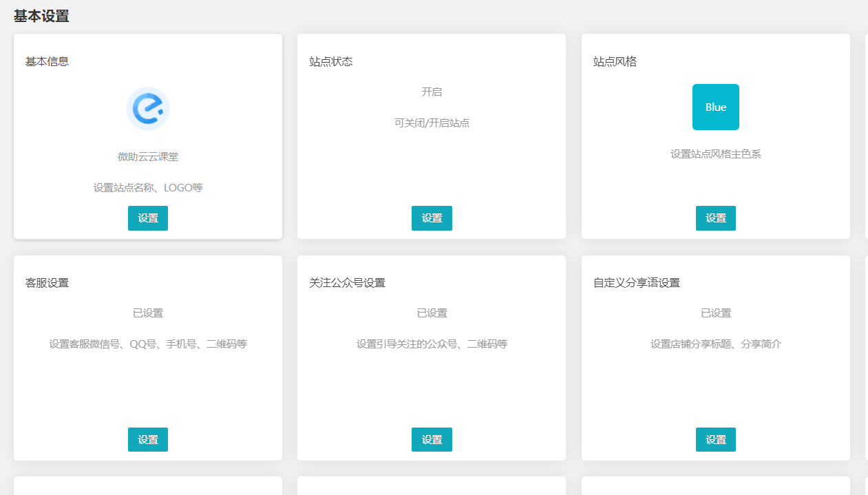Click the 基本设置 page heading
The width and height of the screenshot is (868, 495).
coord(41,17)
